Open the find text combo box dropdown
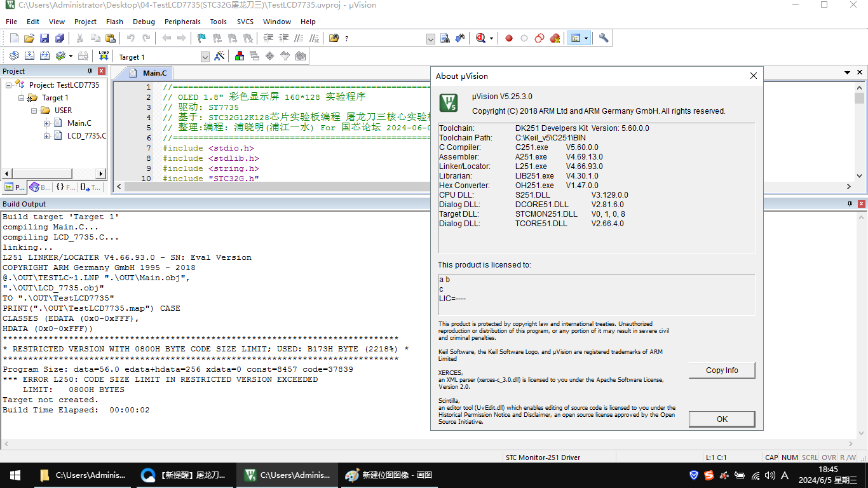868x488 pixels. click(431, 39)
